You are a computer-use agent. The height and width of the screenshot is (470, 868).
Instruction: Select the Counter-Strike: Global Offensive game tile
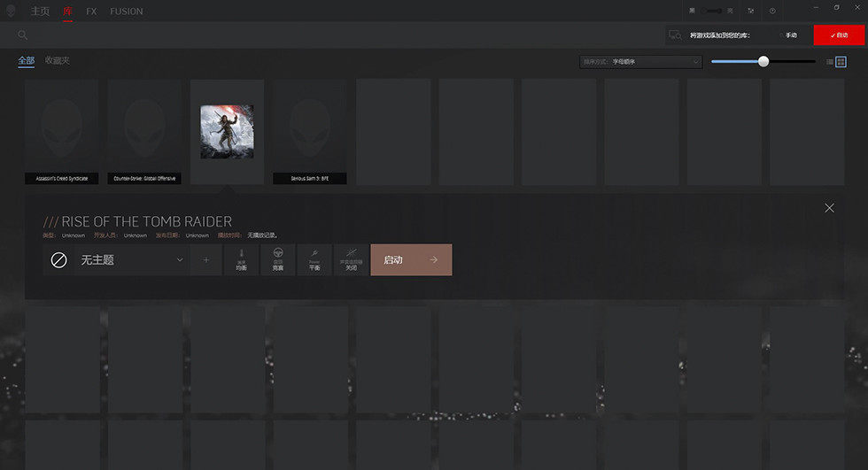pyautogui.click(x=144, y=131)
